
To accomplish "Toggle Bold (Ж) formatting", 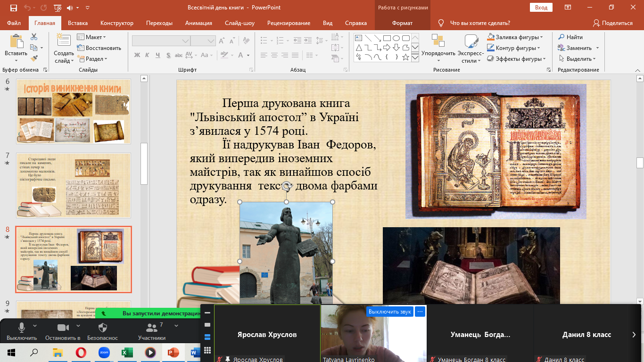I will (x=137, y=55).
